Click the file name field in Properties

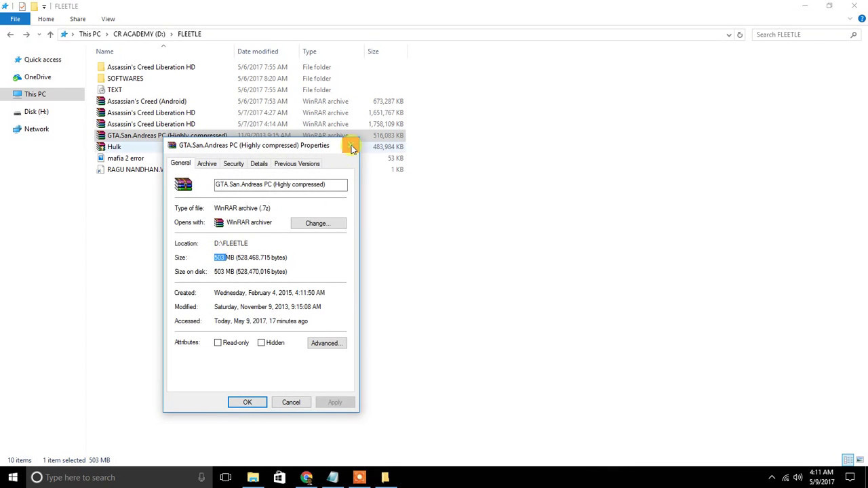click(281, 184)
